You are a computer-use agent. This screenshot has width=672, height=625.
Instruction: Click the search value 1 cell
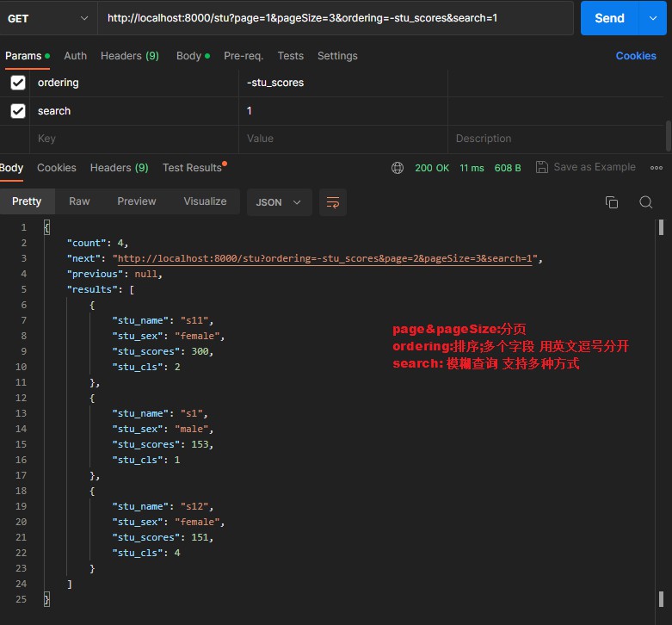tap(343, 111)
